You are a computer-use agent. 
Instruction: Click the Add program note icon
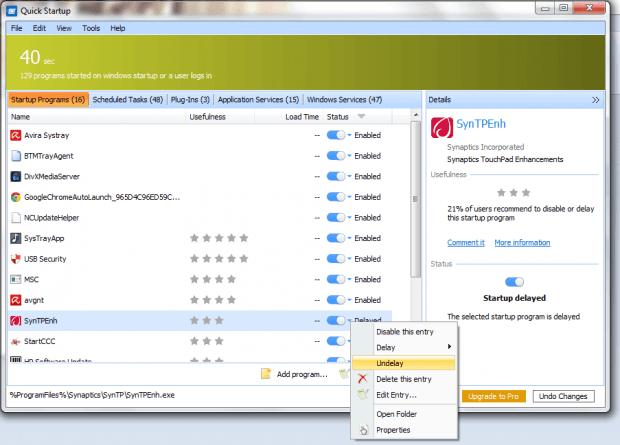click(266, 374)
